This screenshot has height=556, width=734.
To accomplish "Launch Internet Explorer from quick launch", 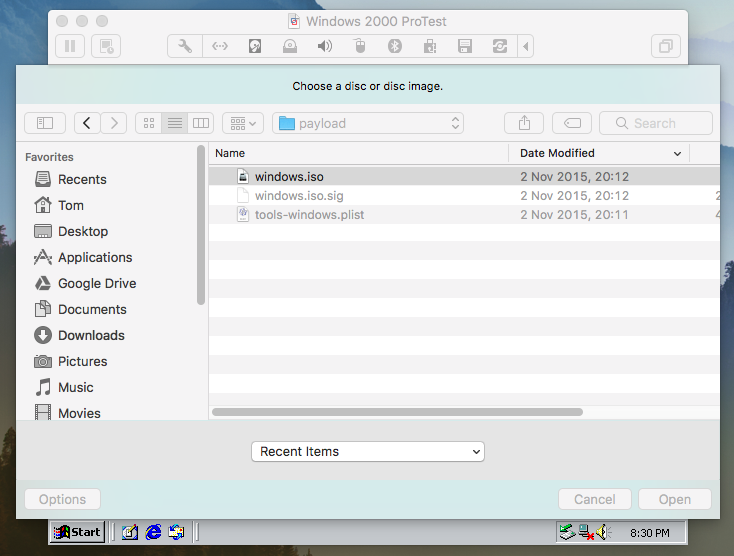I will tap(153, 532).
